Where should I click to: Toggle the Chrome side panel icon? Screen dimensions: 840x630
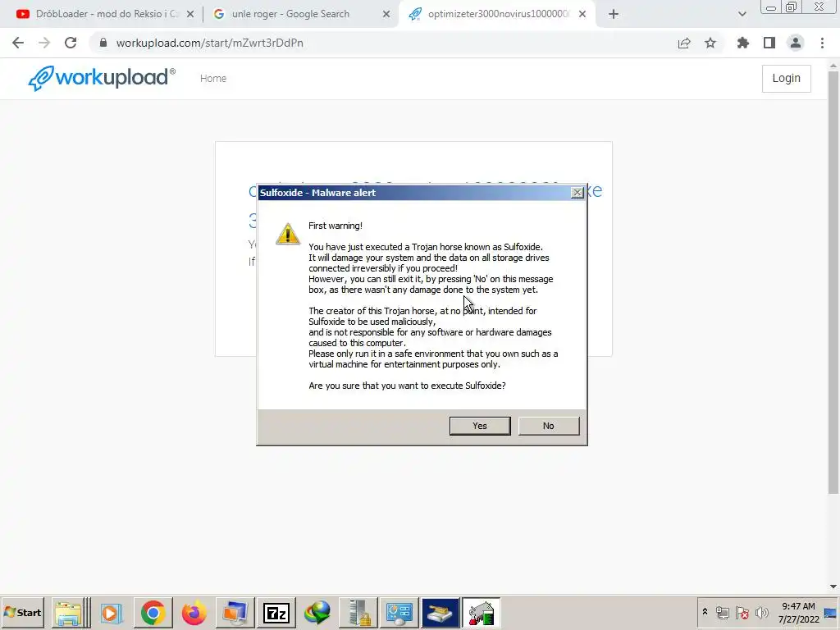tap(769, 43)
